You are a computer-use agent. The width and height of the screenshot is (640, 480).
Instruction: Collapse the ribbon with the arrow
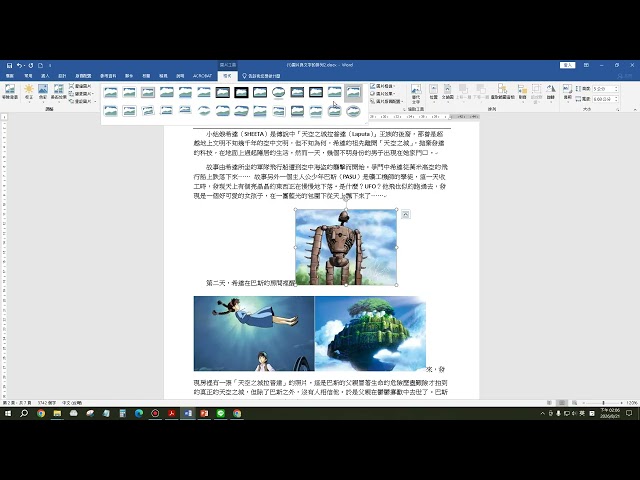635,109
